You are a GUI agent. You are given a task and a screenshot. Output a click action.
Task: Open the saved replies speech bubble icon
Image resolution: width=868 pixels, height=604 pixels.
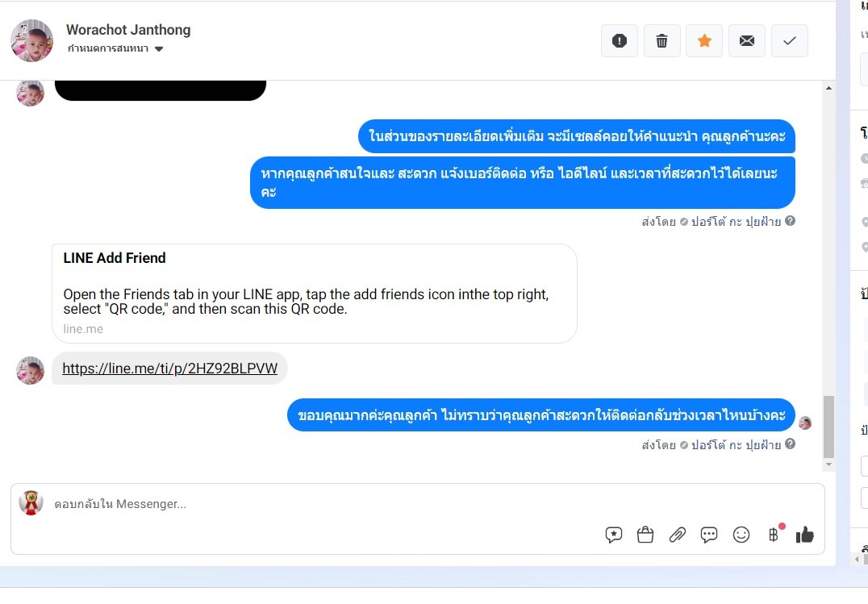click(x=613, y=535)
